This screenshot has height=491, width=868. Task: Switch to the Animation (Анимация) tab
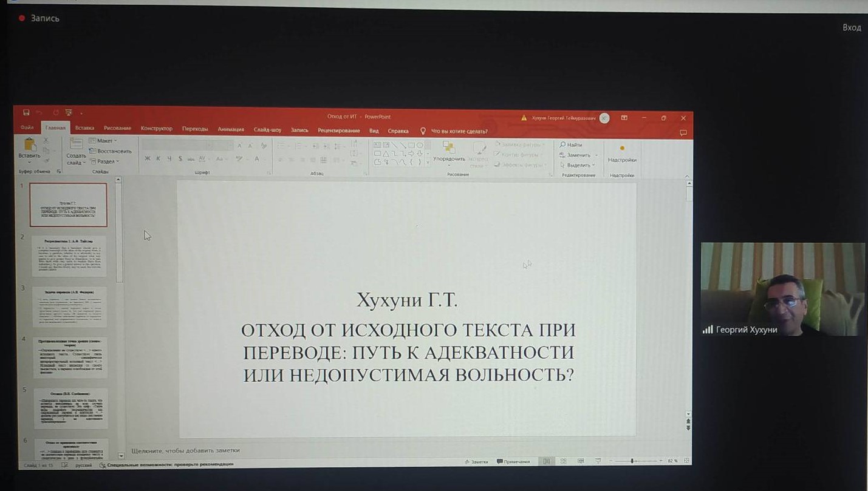click(x=231, y=129)
